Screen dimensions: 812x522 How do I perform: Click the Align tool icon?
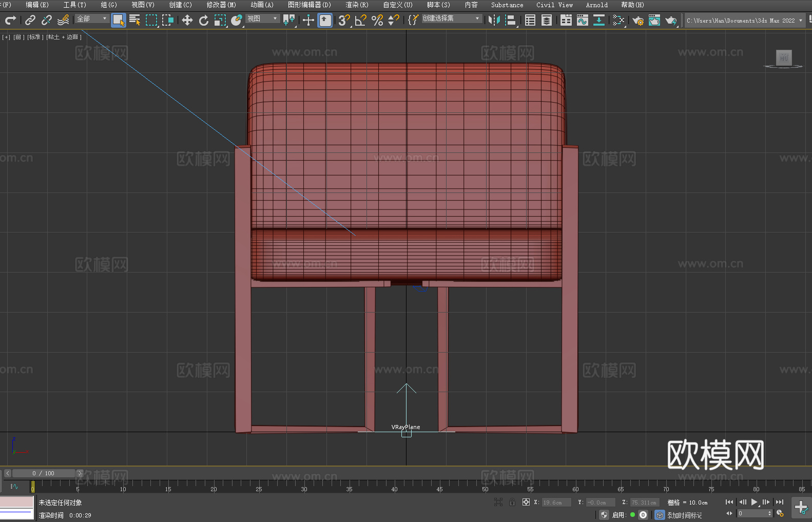[x=511, y=20]
